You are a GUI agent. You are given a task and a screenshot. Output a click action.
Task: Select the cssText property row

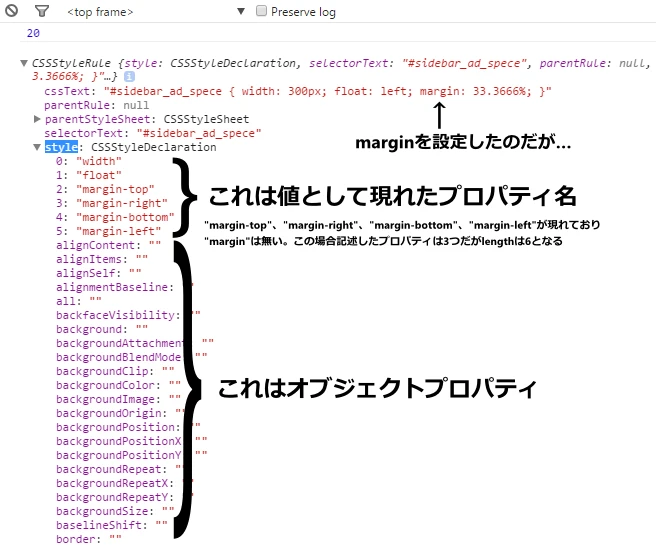tap(297, 91)
